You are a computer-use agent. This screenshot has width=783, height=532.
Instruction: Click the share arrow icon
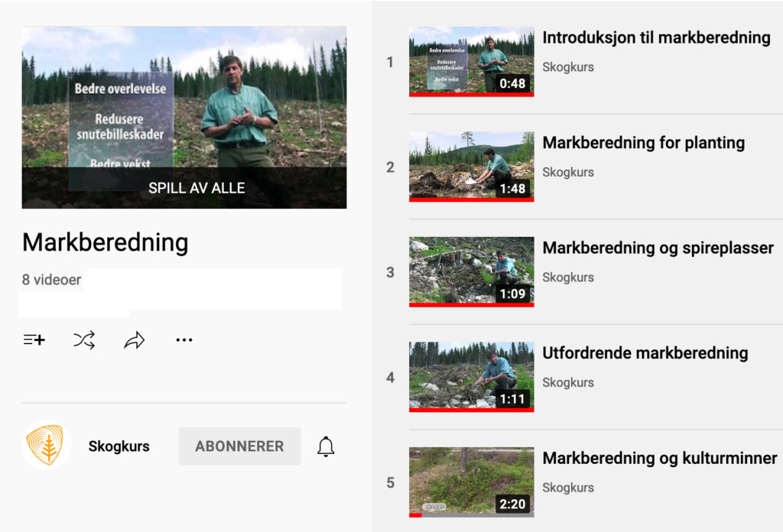point(135,340)
